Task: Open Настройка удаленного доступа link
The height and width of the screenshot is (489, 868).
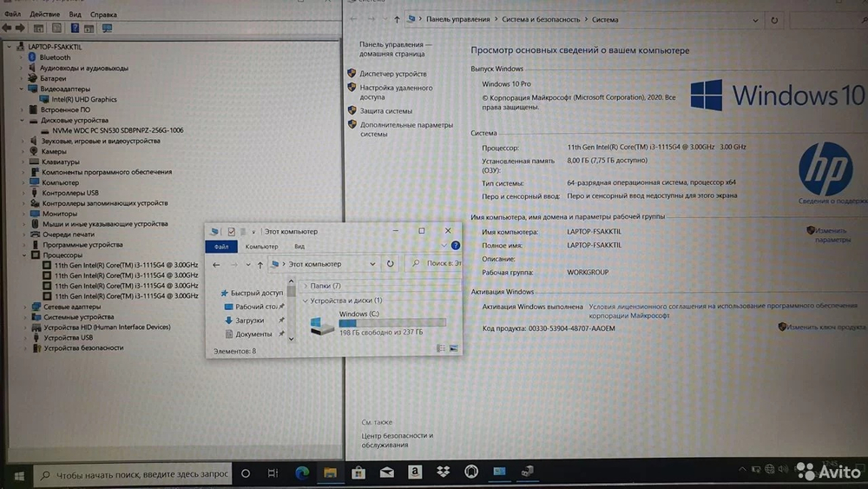Action: click(x=397, y=92)
